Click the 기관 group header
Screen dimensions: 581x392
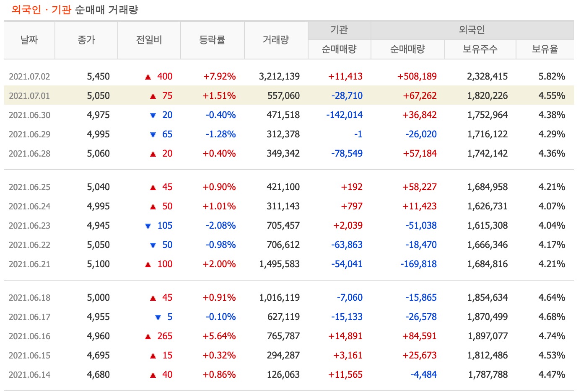tap(339, 30)
